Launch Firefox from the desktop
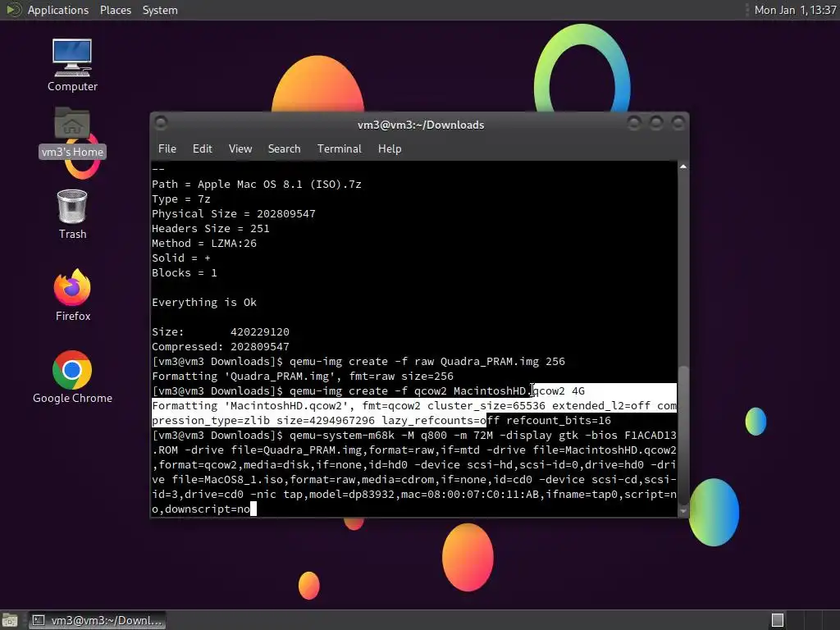840x630 pixels. 72,294
